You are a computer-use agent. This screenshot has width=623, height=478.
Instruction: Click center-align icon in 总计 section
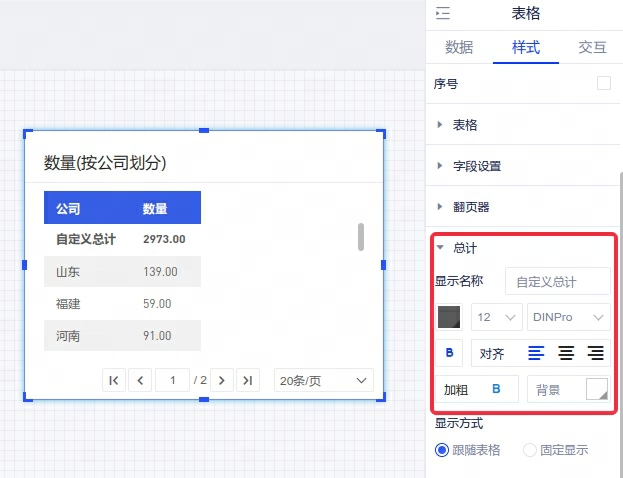[x=566, y=352]
